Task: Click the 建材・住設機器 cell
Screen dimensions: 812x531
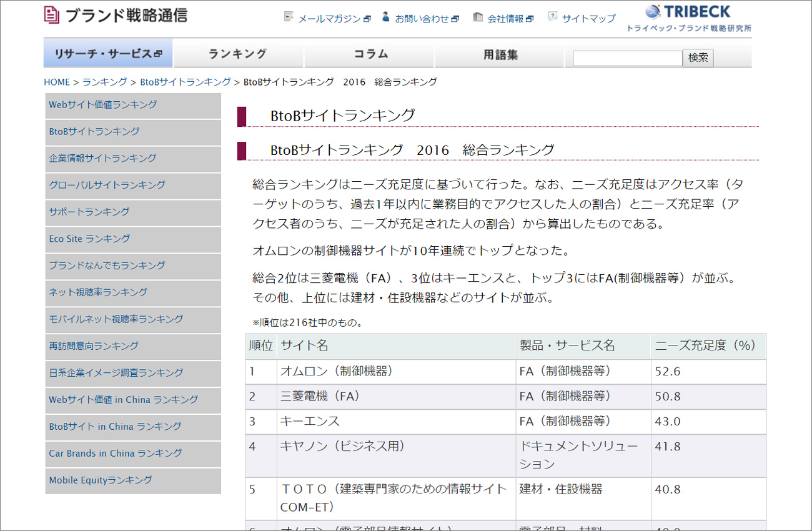Action: pyautogui.click(x=583, y=499)
